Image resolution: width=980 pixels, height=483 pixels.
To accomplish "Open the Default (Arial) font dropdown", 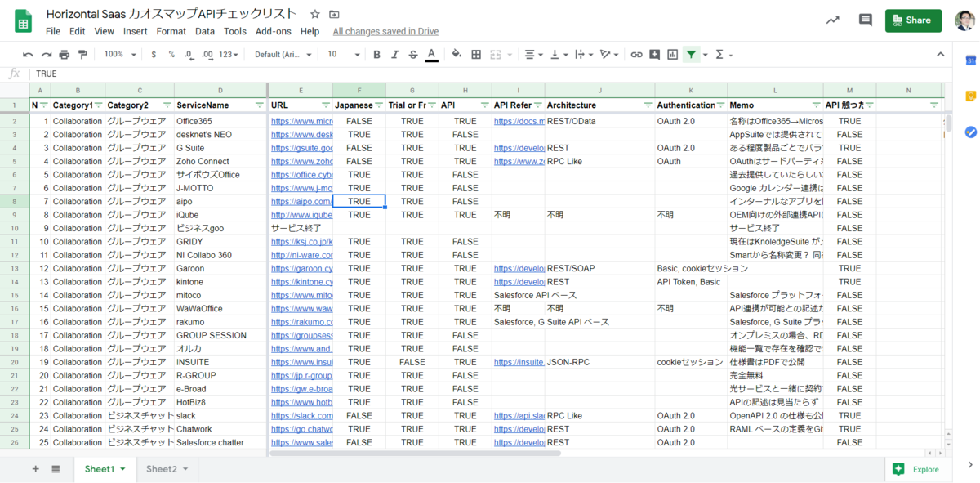I will 283,55.
